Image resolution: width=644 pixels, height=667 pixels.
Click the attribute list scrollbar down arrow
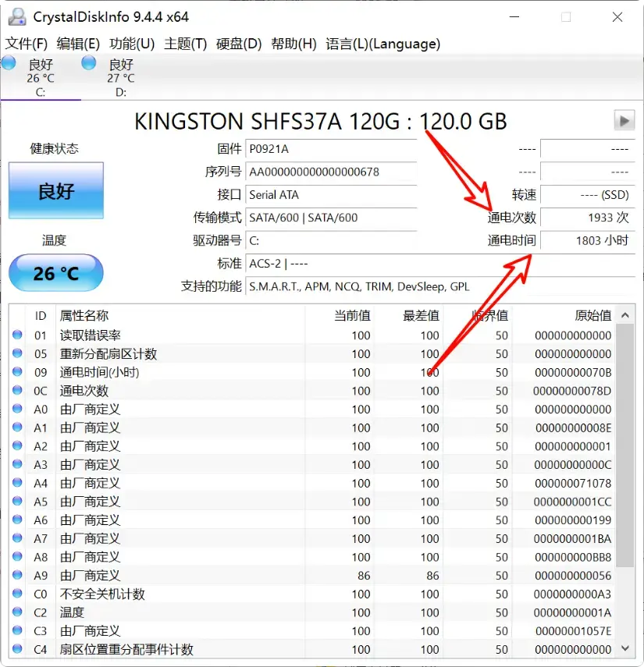(x=625, y=648)
